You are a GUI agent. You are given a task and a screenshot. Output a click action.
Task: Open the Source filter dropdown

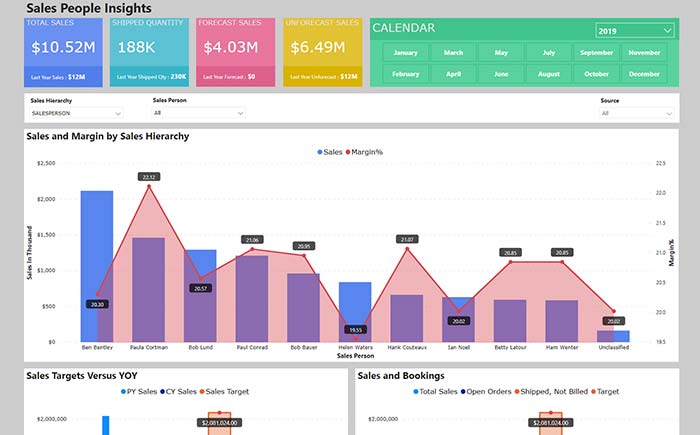(636, 113)
